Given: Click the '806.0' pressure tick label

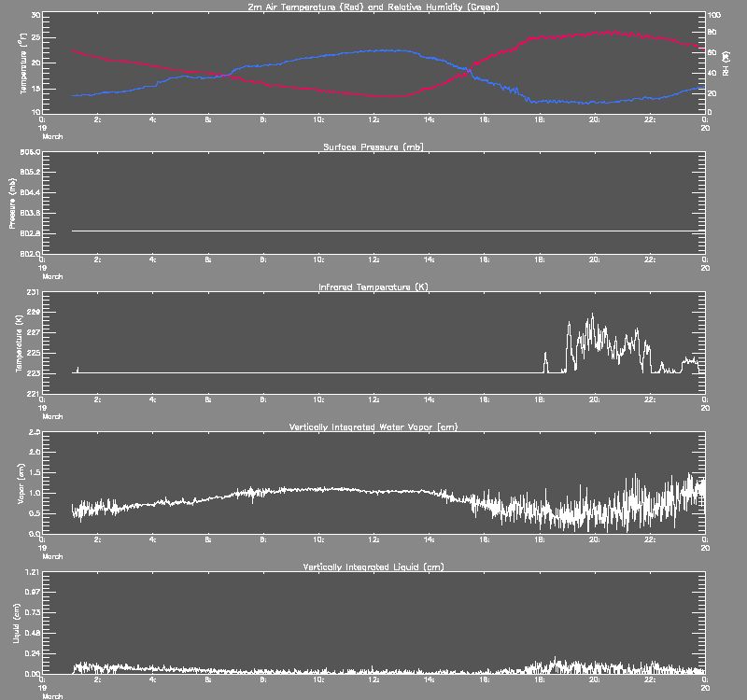Looking at the screenshot, I should coord(30,152).
